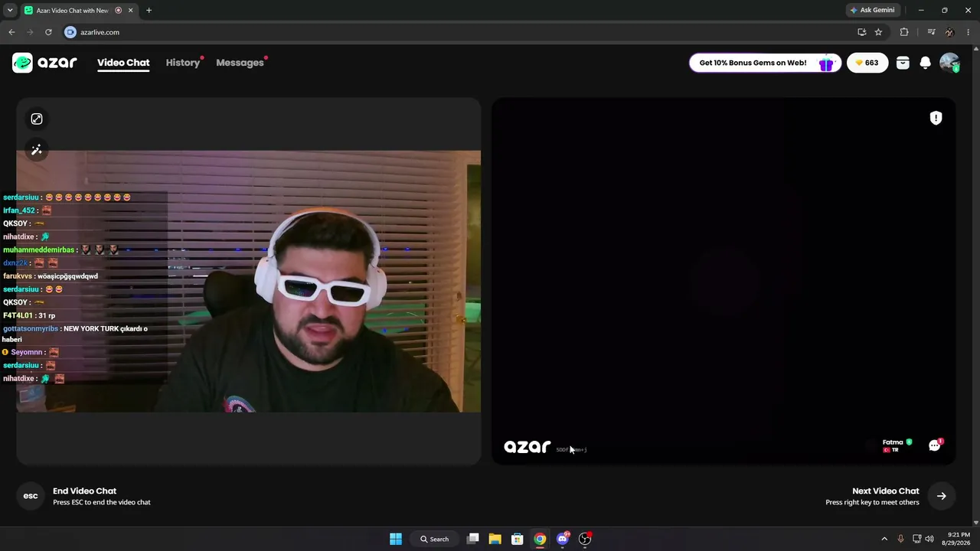
Task: Open the magic wand effects tool
Action: pos(37,150)
